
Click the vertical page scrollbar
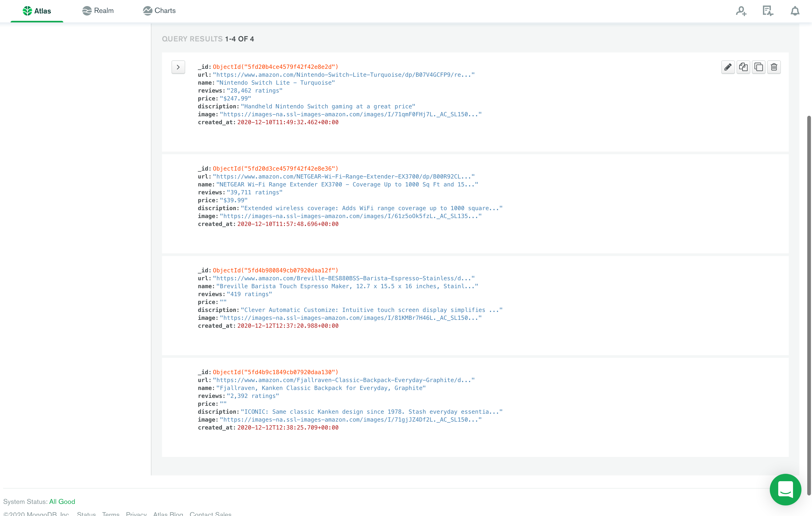[809, 305]
